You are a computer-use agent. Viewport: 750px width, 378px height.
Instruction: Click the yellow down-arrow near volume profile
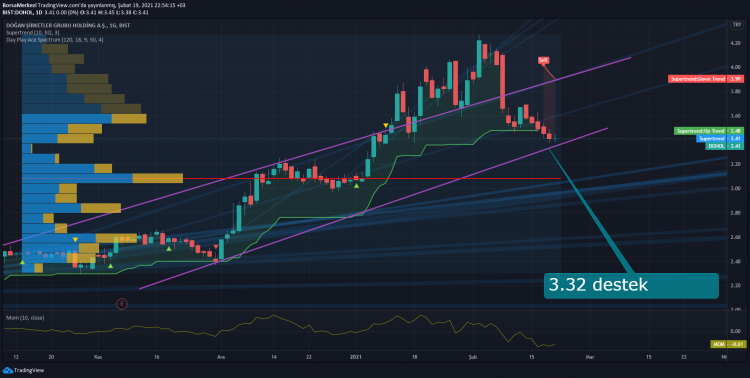point(75,239)
